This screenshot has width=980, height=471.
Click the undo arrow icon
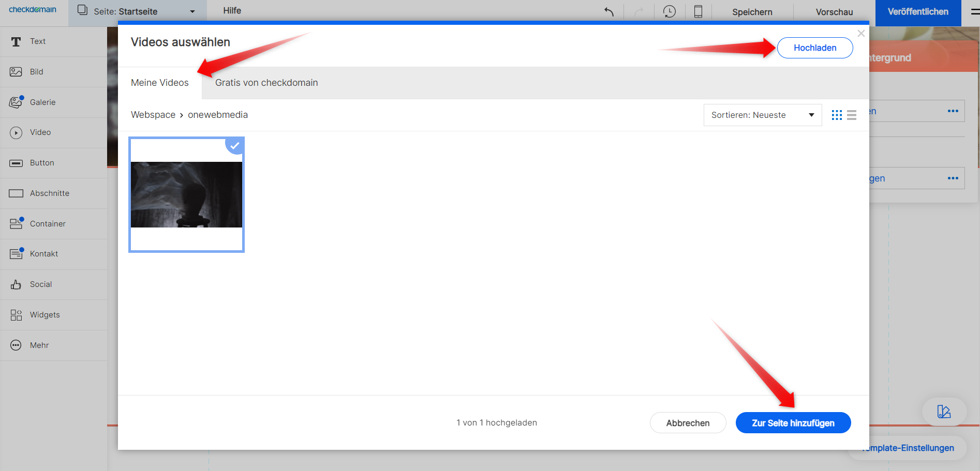(x=609, y=11)
